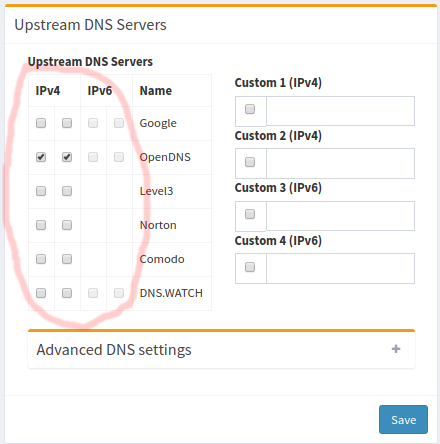
Task: Open the Advanced DNS settings panel header
Action: tap(221, 350)
